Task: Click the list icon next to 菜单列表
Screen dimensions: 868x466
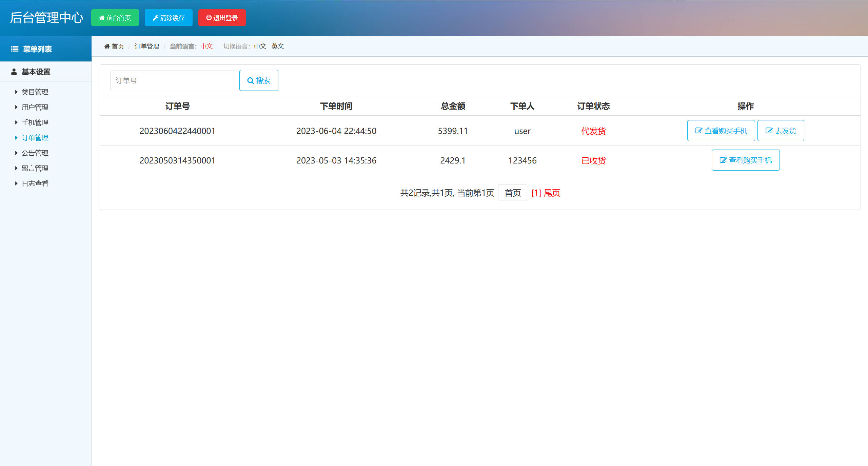Action: pyautogui.click(x=14, y=48)
